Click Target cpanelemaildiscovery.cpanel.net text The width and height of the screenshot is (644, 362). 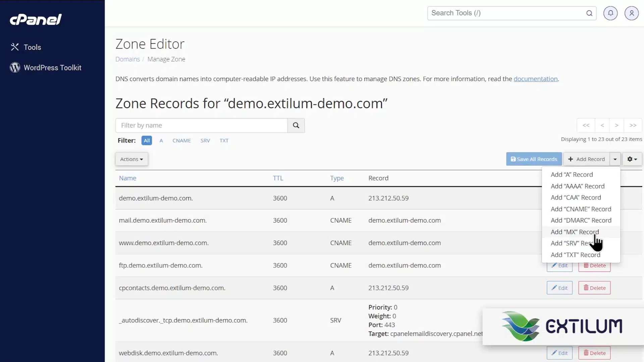click(x=425, y=334)
